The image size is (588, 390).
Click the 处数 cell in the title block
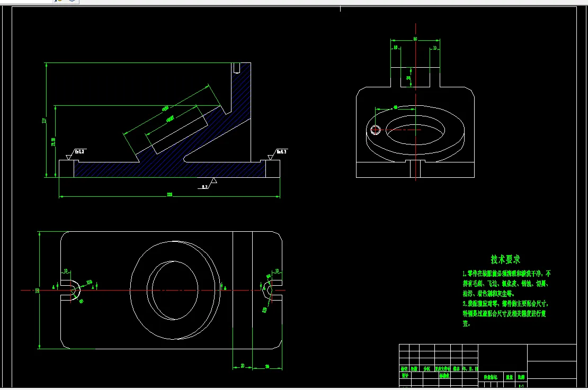[414, 369]
